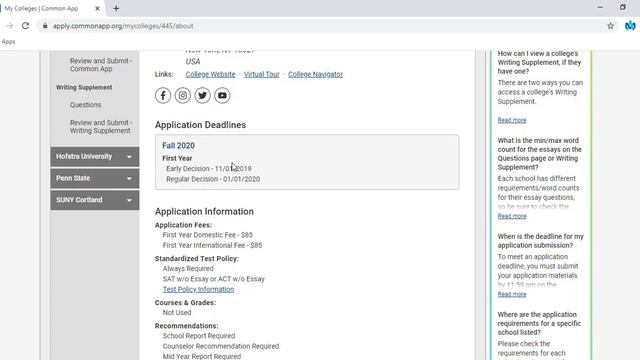Select the Always Required test policy text

point(188,269)
